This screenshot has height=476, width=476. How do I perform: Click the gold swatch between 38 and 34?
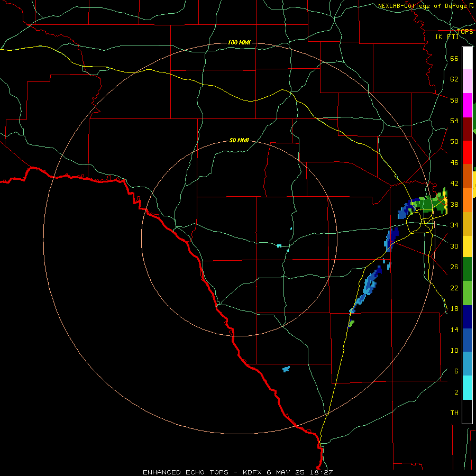[467, 224]
